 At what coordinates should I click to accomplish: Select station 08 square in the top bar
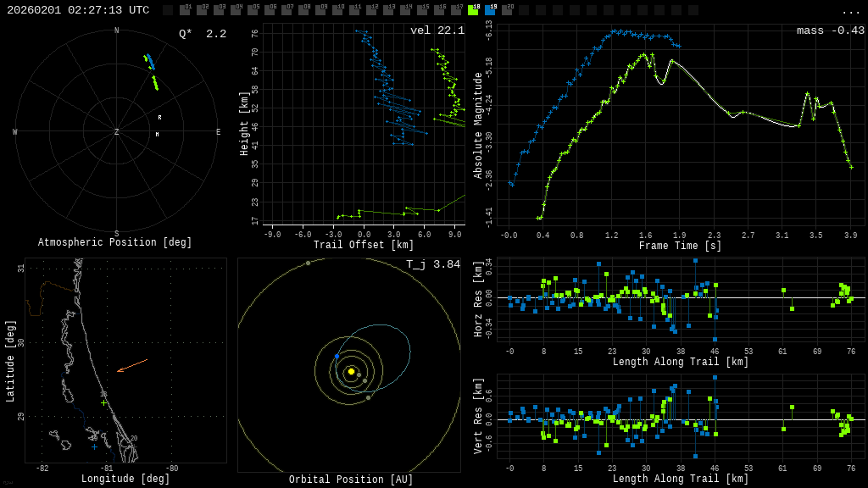pyautogui.click(x=304, y=10)
